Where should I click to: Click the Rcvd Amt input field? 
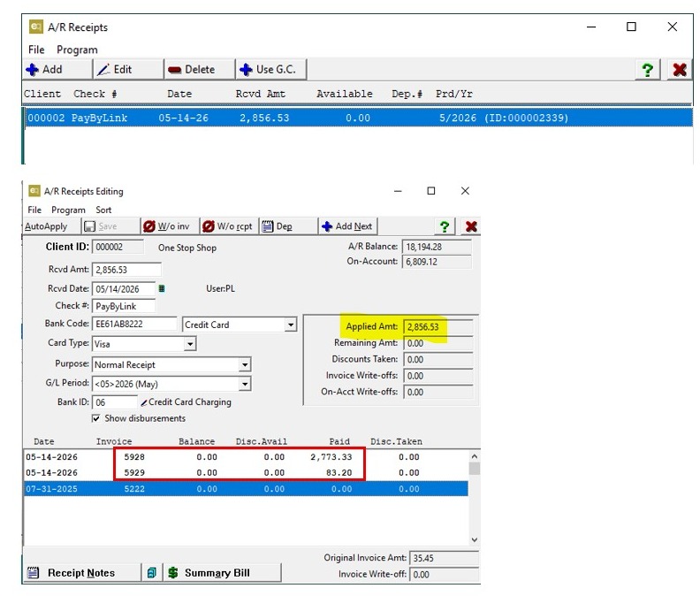126,270
